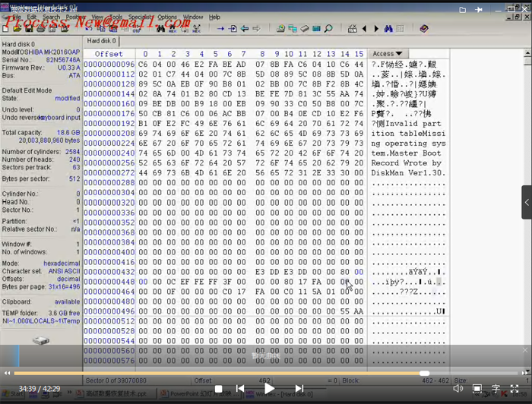Expand the player side panel chevron
This screenshot has width=532, height=404.
click(x=527, y=202)
